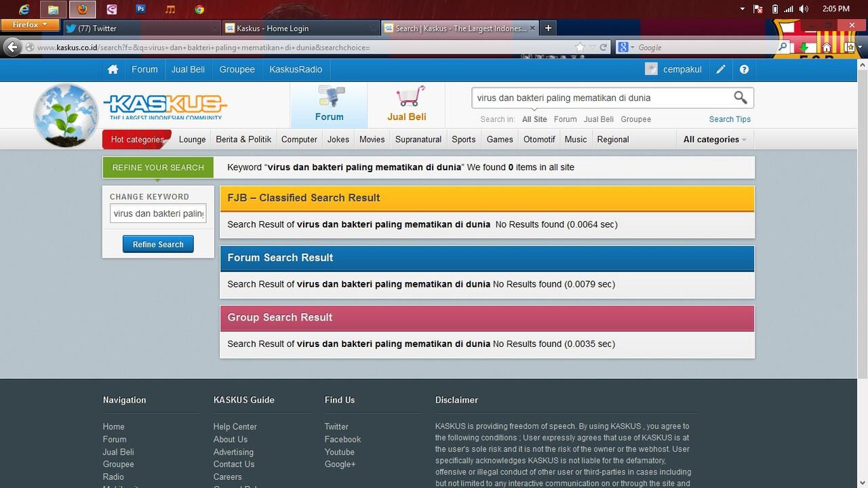Click Forum in the blue navbar
Viewport: 868px width, 488px height.
tap(144, 69)
